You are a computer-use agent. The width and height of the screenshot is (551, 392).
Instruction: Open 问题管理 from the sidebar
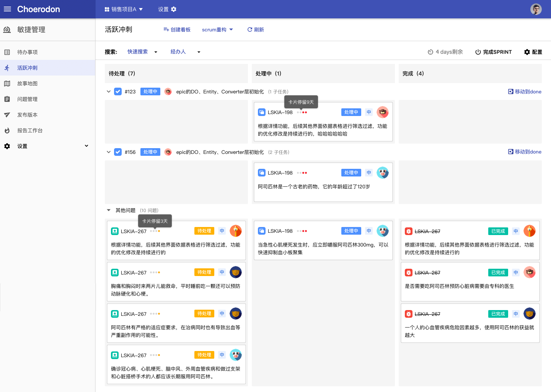tap(47, 99)
